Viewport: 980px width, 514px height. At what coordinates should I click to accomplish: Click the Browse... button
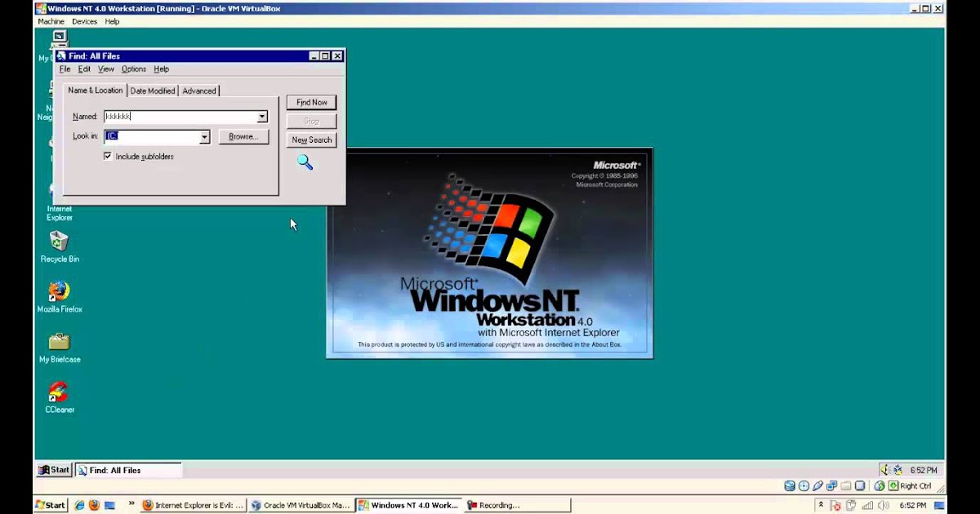[243, 137]
